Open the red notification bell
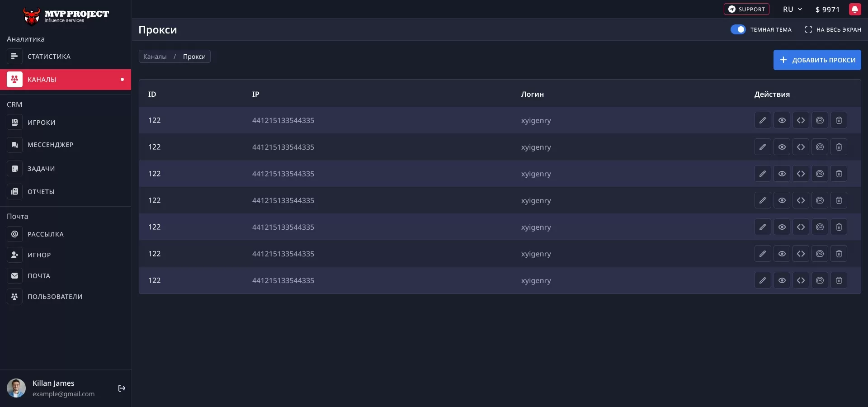Screen dimensions: 868x407 click(x=855, y=9)
